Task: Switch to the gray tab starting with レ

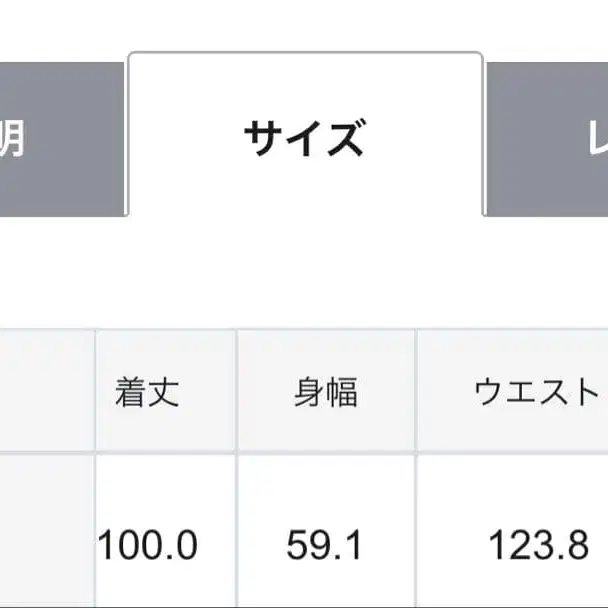Action: pos(548,138)
